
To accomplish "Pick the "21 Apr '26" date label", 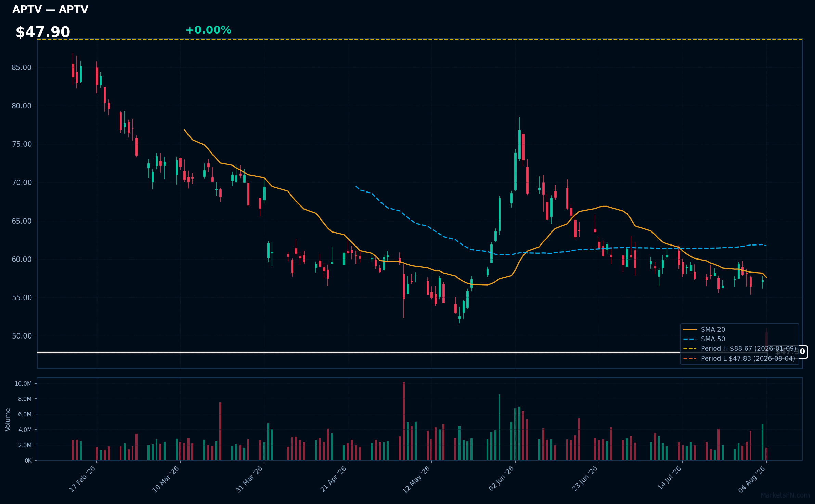I will click(334, 479).
